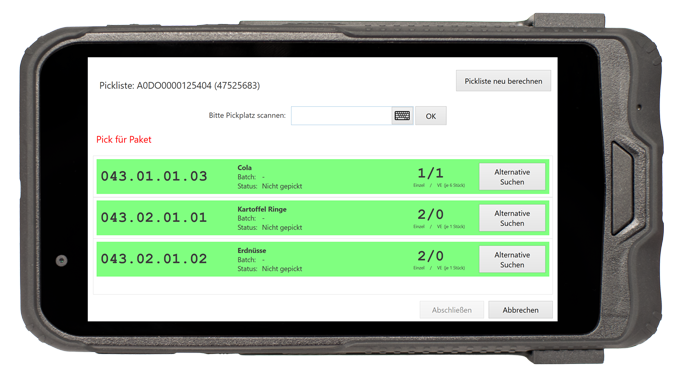This screenshot has width=680, height=377.
Task: Click Status Nicht gepickt in Erdnüsse row
Action: coord(270,269)
